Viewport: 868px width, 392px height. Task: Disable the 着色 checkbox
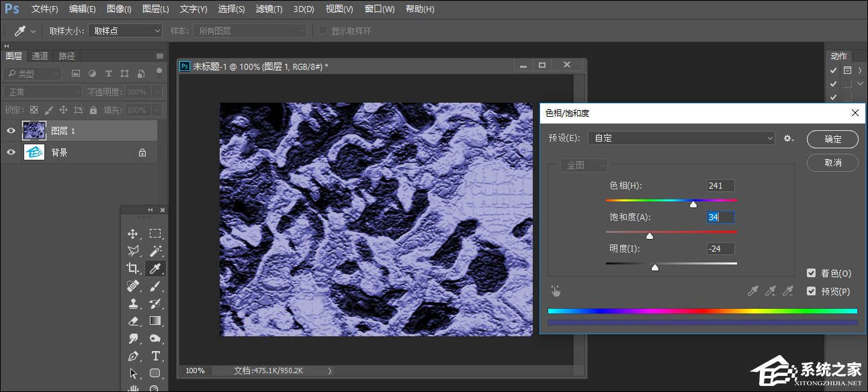pos(812,273)
